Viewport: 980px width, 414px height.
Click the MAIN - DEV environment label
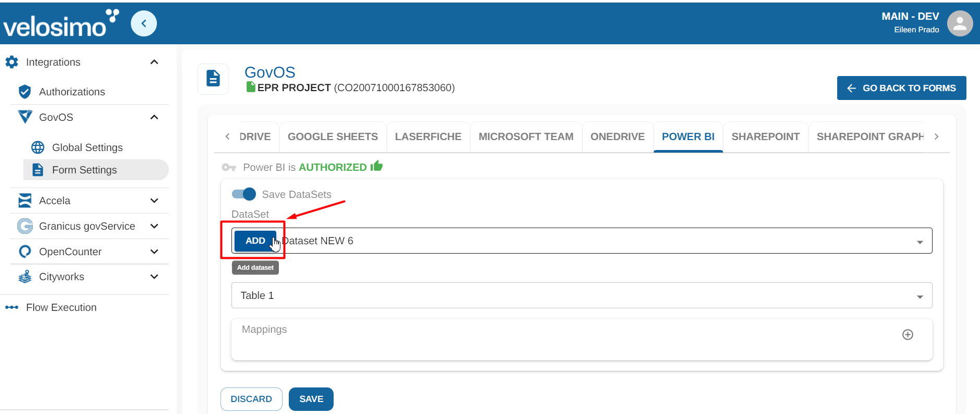[910, 17]
